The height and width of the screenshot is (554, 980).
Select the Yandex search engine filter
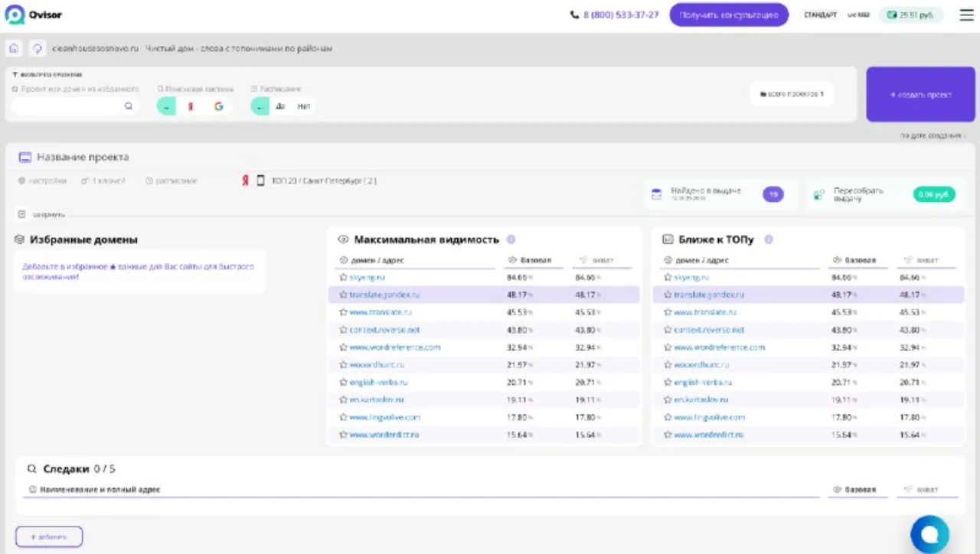[x=191, y=106]
